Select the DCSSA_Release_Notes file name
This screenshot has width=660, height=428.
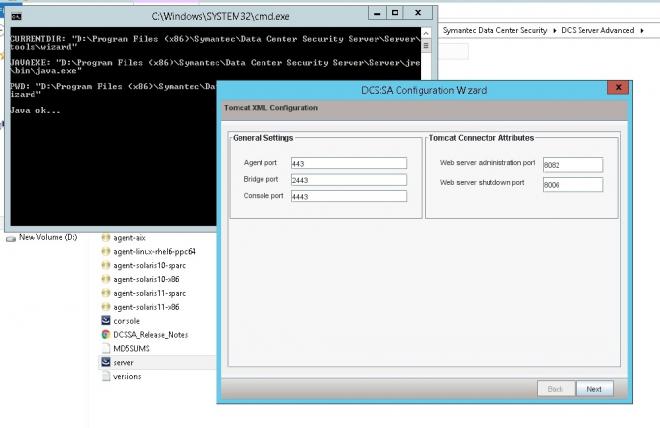point(151,335)
